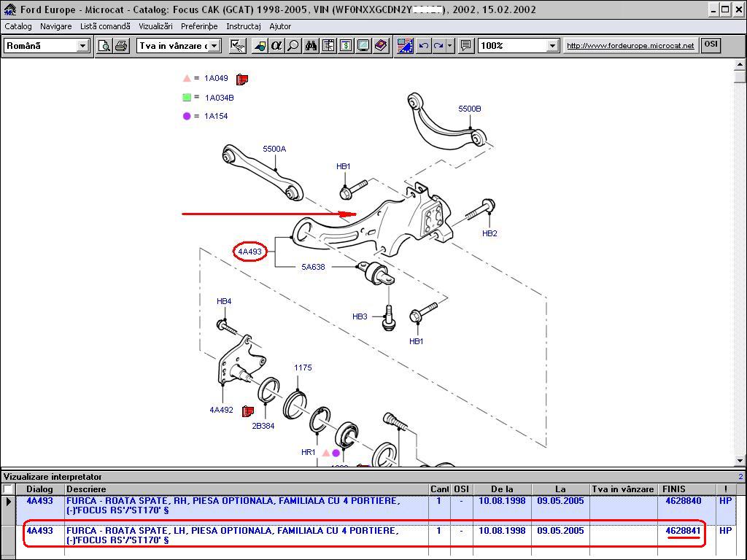Toggle the select-all checkbox in table header
This screenshot has height=560, width=747.
pyautogui.click(x=8, y=489)
